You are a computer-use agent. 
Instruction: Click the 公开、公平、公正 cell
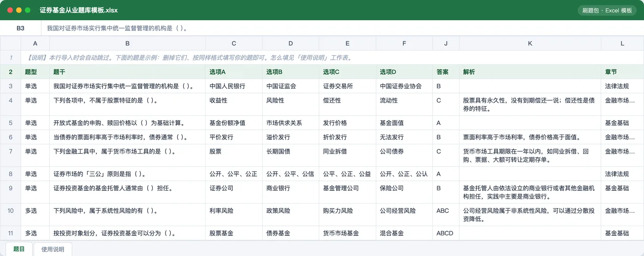[234, 174]
